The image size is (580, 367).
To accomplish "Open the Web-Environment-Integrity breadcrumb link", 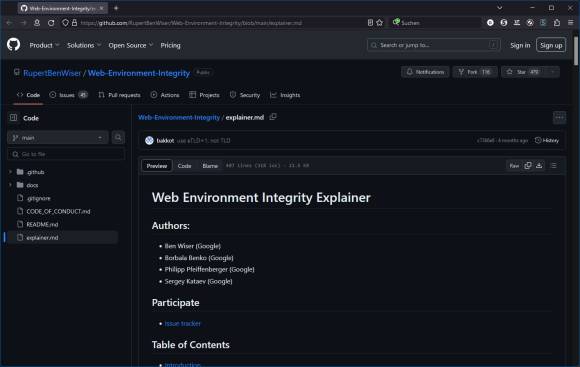I will [x=179, y=117].
